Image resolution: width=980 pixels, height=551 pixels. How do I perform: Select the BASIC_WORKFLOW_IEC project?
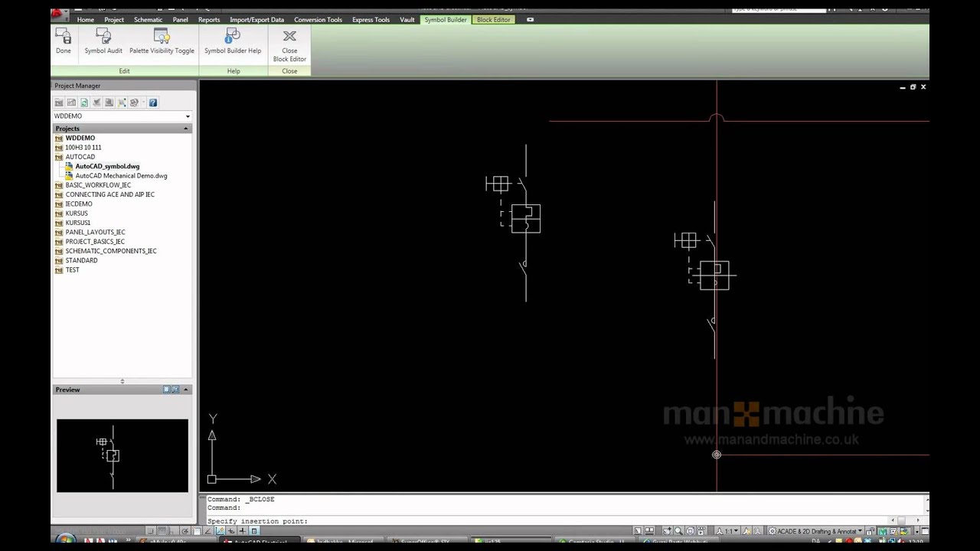coord(98,185)
